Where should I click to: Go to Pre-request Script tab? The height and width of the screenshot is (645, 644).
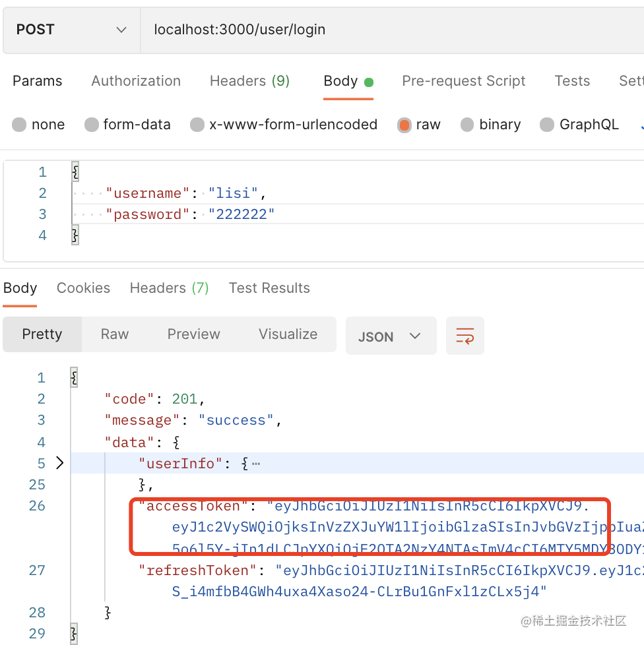coord(464,81)
